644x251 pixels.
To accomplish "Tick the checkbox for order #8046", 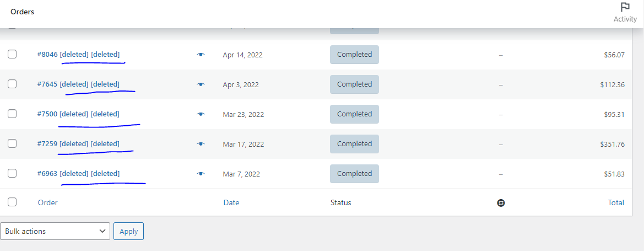I will pyautogui.click(x=12, y=54).
